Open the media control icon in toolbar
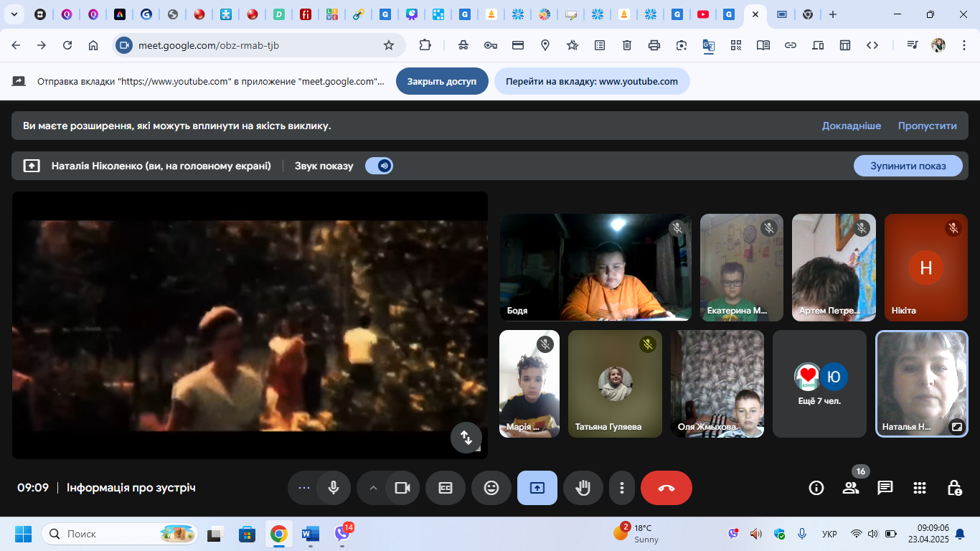This screenshot has width=980, height=551. point(912,45)
